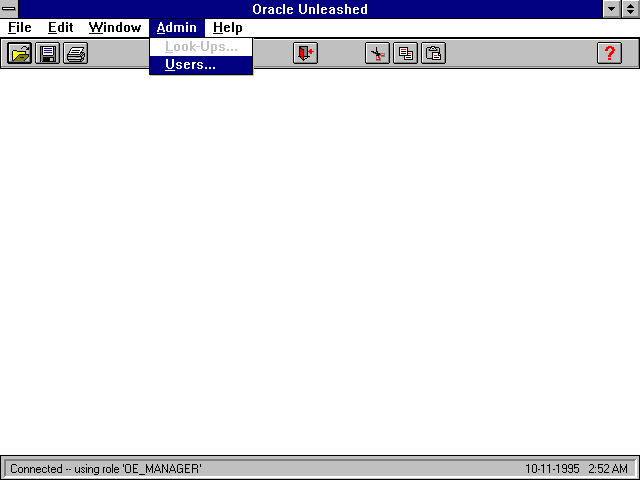Click the title bar maximize arrow

[x=630, y=9]
